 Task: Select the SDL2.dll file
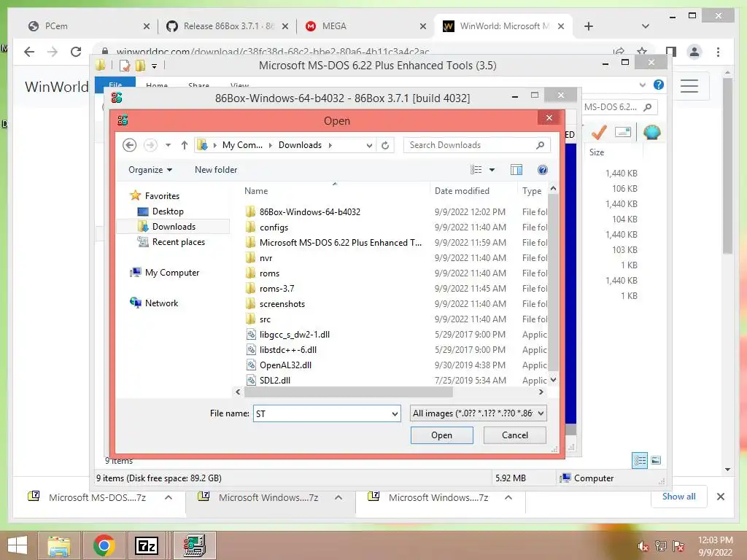(275, 380)
